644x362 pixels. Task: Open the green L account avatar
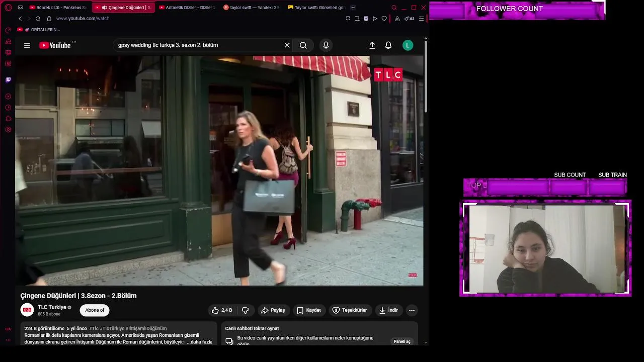(408, 45)
